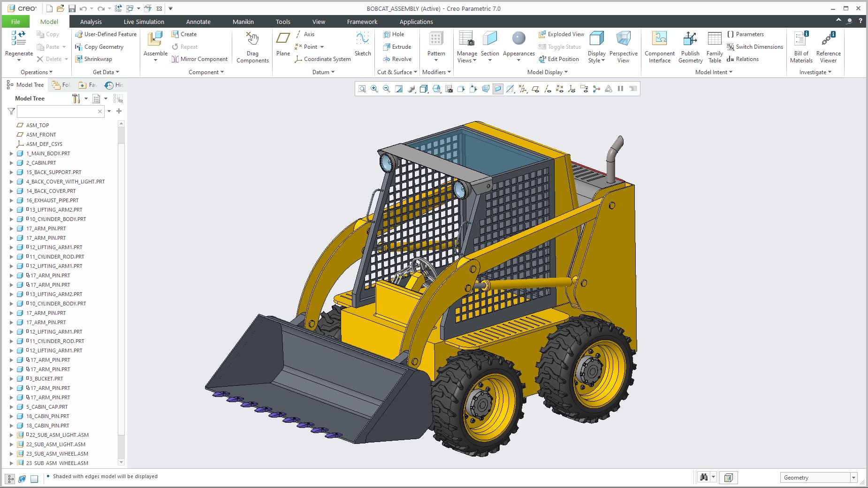Screen dimensions: 868x488
Task: Click Edit Position button
Action: click(559, 59)
